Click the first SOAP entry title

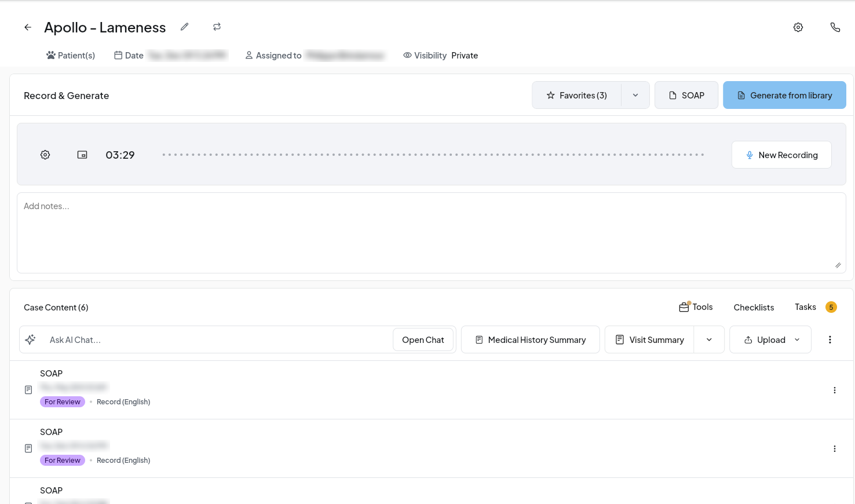[52, 374]
